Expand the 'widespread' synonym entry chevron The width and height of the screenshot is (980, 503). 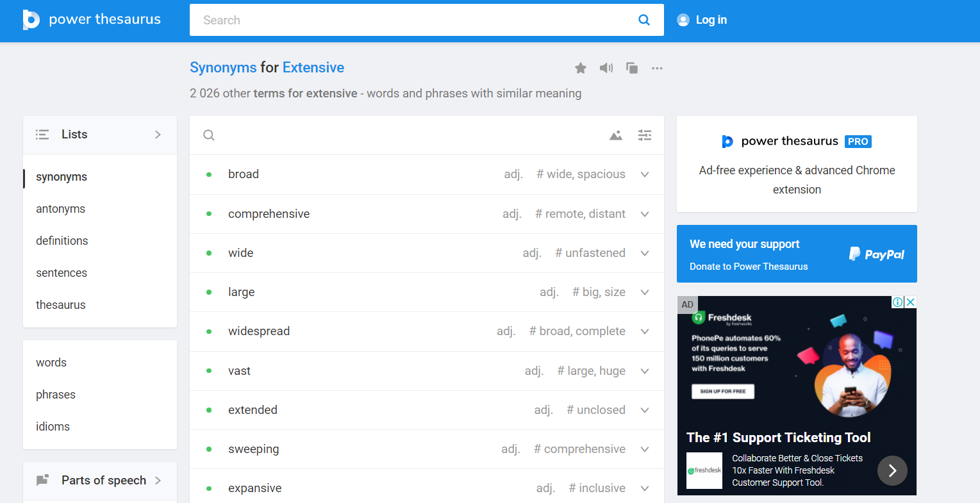pyautogui.click(x=645, y=331)
